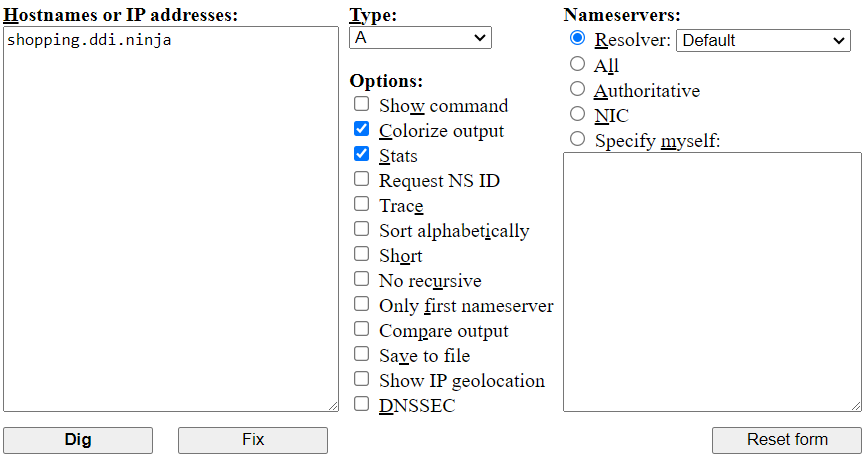
Task: Enable Show IP geolocation checkbox
Action: 361,380
